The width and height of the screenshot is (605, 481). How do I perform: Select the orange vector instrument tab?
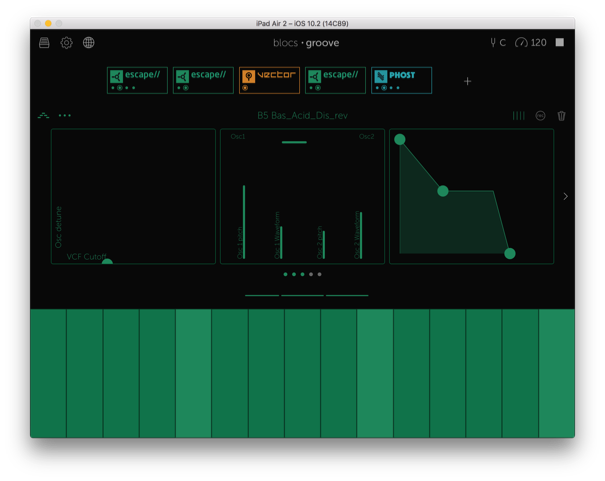pos(269,80)
